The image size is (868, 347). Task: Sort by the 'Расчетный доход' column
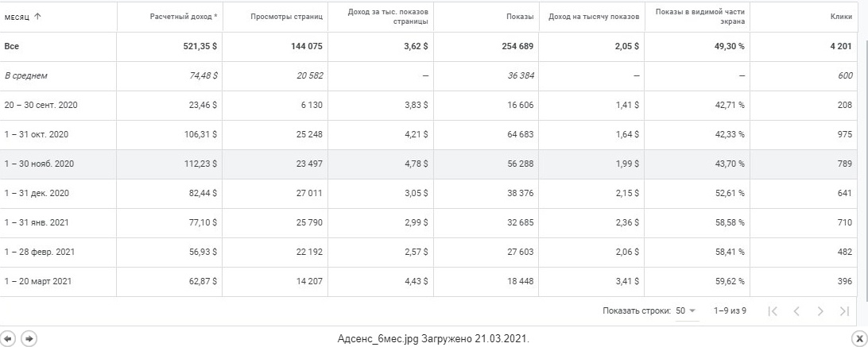[x=183, y=17]
